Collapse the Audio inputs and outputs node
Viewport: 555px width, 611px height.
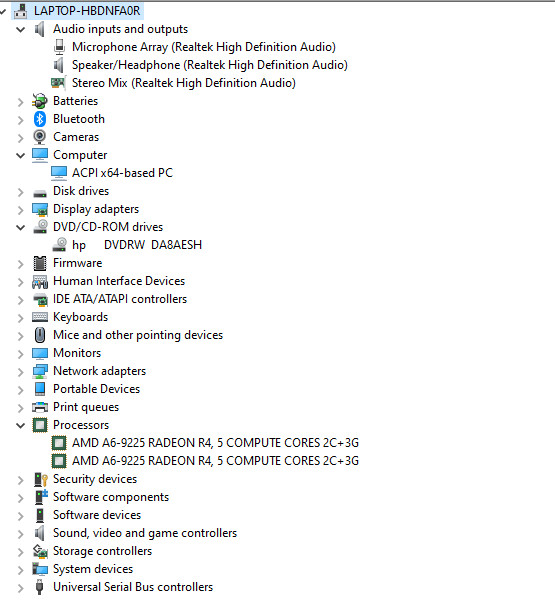pyautogui.click(x=21, y=29)
